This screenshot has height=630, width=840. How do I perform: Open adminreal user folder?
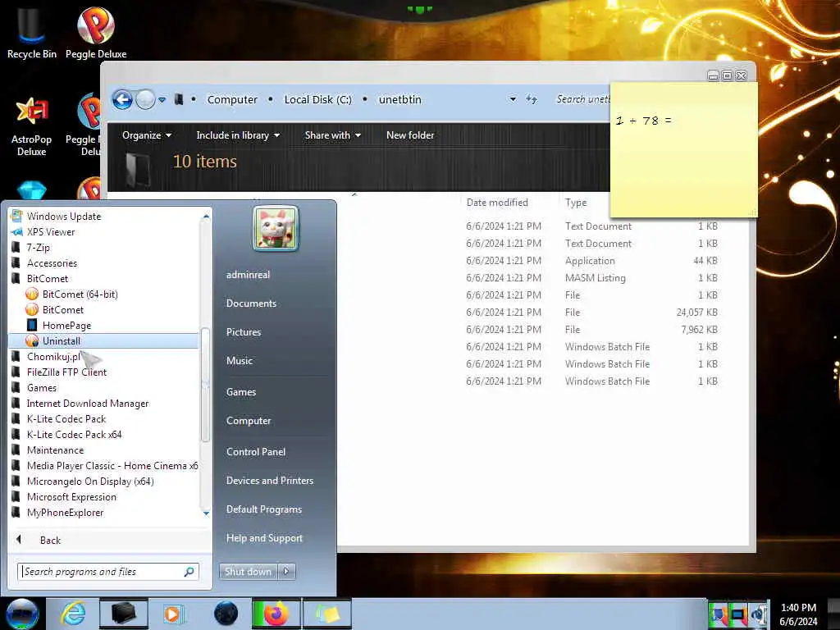(x=248, y=274)
